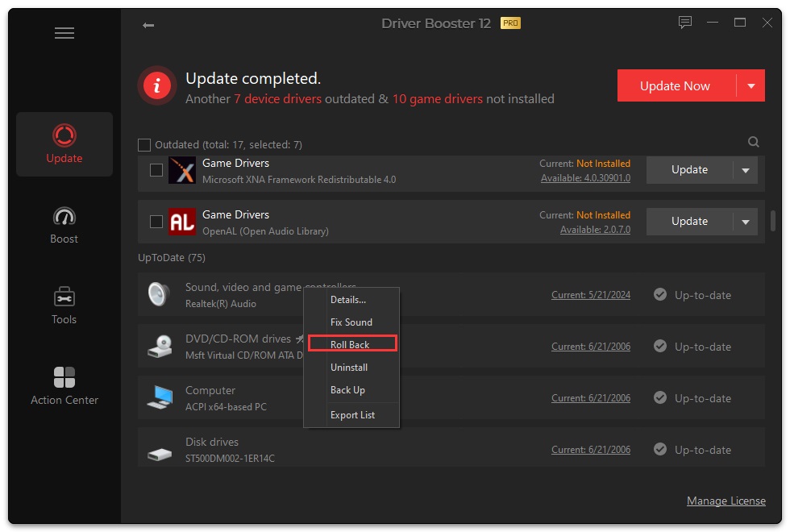This screenshot has width=790, height=532.
Task: Click the '10 game drivers' red text
Action: (437, 98)
